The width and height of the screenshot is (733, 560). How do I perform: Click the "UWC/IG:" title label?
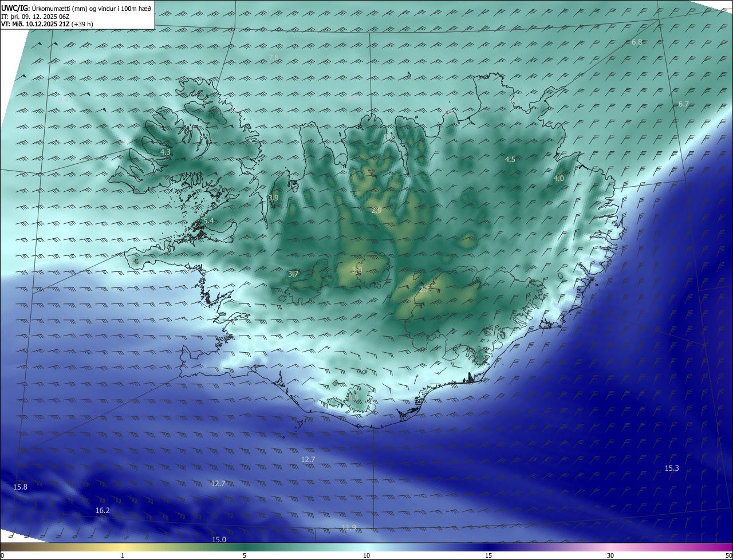click(x=16, y=8)
